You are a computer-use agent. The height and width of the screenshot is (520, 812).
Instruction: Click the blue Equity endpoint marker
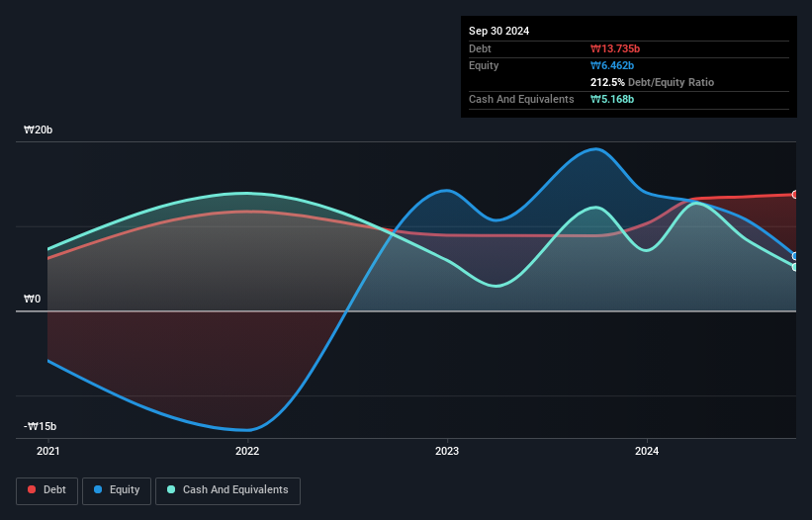[795, 256]
